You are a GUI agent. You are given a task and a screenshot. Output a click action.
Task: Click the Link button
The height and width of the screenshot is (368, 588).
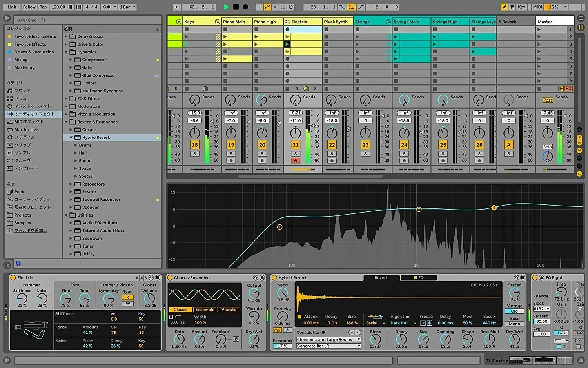pyautogui.click(x=12, y=7)
